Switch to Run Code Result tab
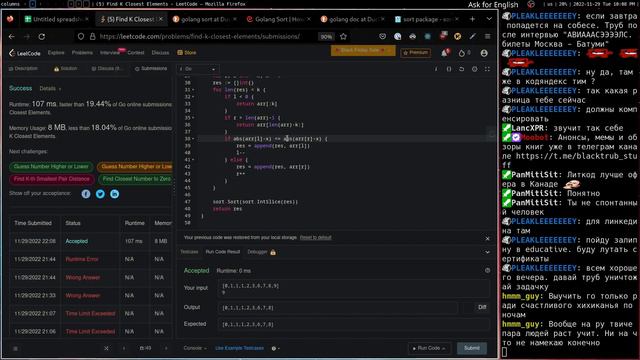 point(222,252)
